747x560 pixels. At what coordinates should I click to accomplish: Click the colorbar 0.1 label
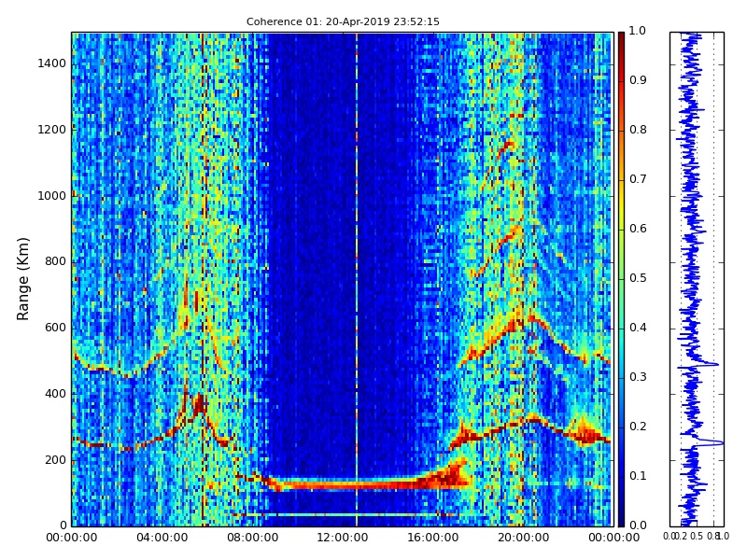(x=638, y=476)
